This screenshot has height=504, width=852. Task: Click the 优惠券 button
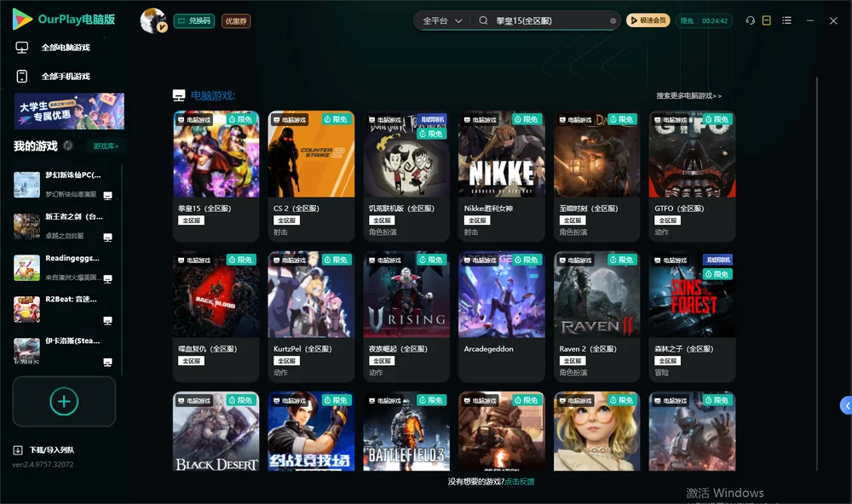(x=236, y=21)
